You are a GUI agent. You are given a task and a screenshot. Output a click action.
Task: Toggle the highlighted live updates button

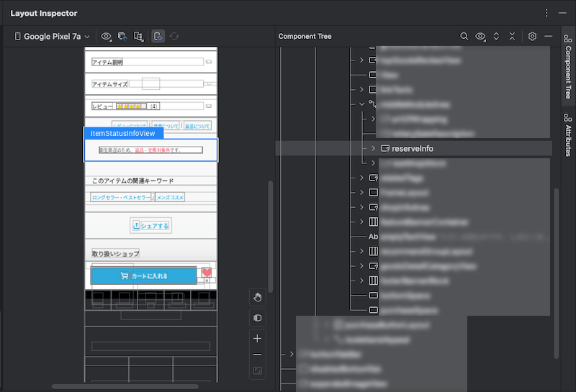click(158, 37)
